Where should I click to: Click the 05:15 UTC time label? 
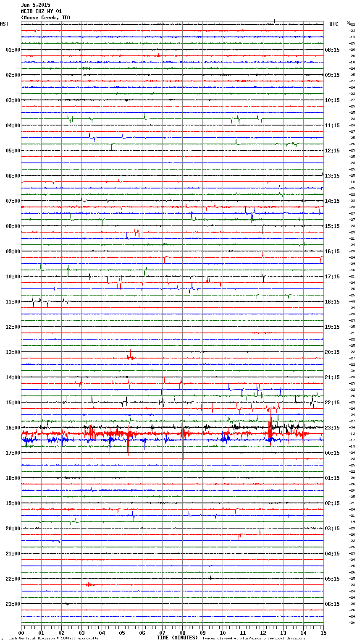pyautogui.click(x=332, y=579)
